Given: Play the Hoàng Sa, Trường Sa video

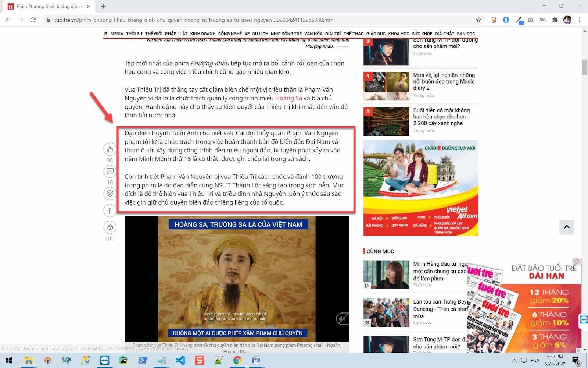Looking at the screenshot, I should [237, 279].
